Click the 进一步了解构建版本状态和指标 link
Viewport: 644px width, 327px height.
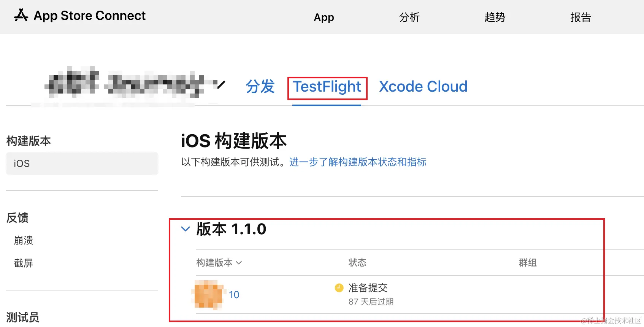pos(358,162)
